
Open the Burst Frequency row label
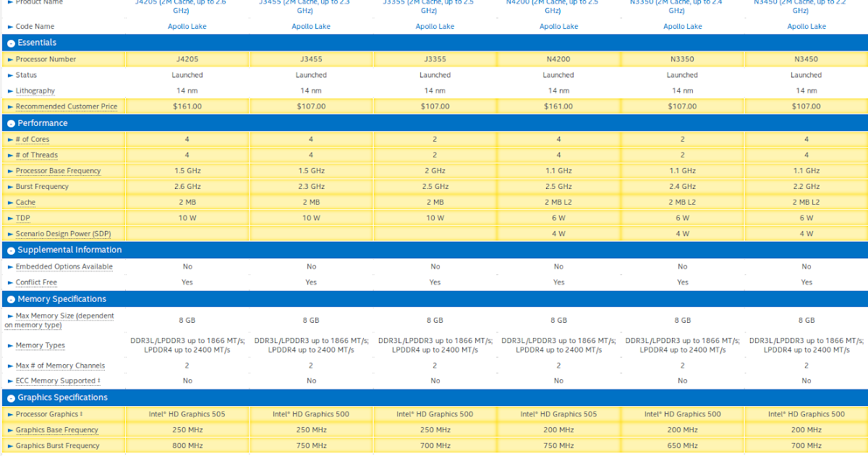click(42, 187)
